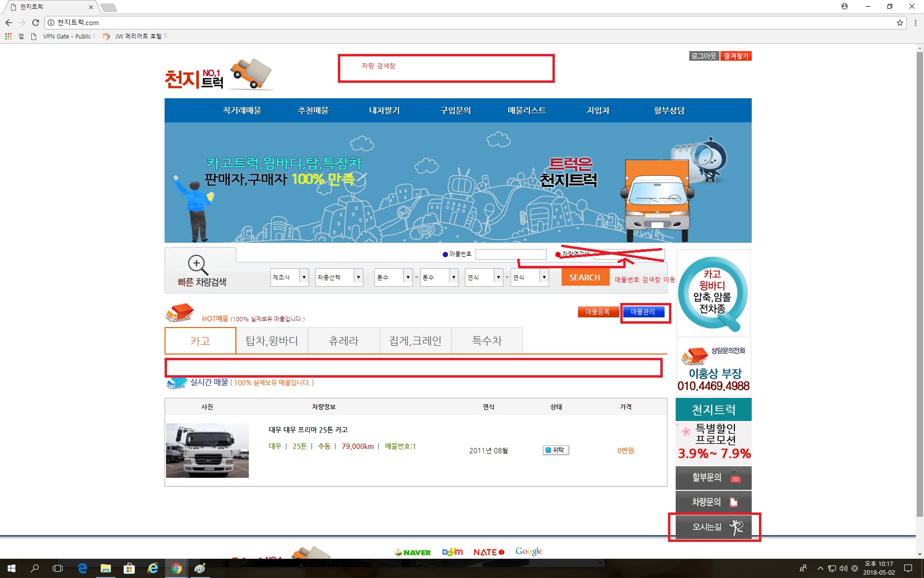Image resolution: width=924 pixels, height=578 pixels.
Task: Open Daum link in footer
Action: 452,552
